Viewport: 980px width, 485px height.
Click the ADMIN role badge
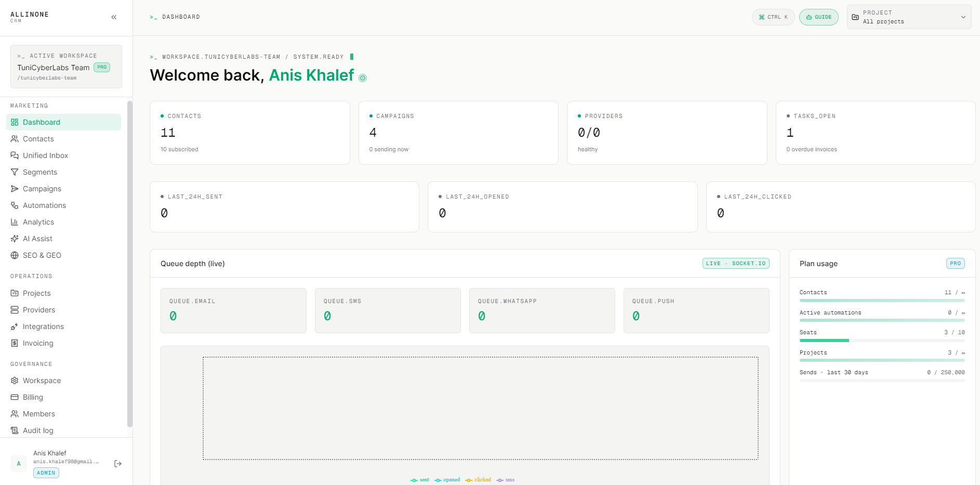46,473
